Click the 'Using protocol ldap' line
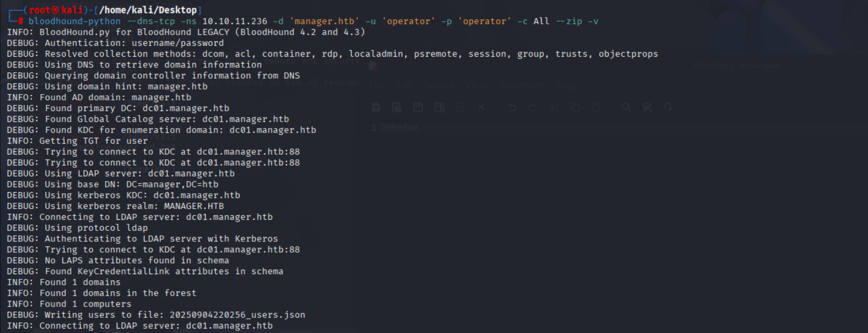Image resolution: width=868 pixels, height=333 pixels. click(77, 228)
